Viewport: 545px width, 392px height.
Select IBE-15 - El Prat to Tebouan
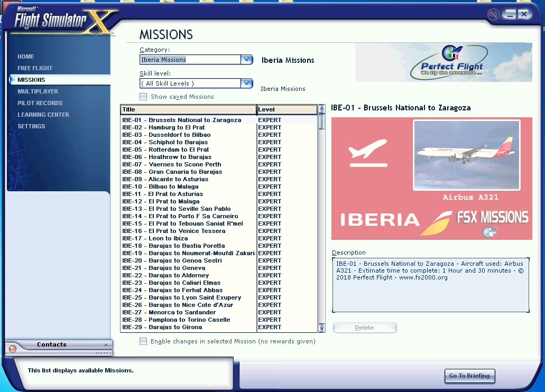point(219,223)
